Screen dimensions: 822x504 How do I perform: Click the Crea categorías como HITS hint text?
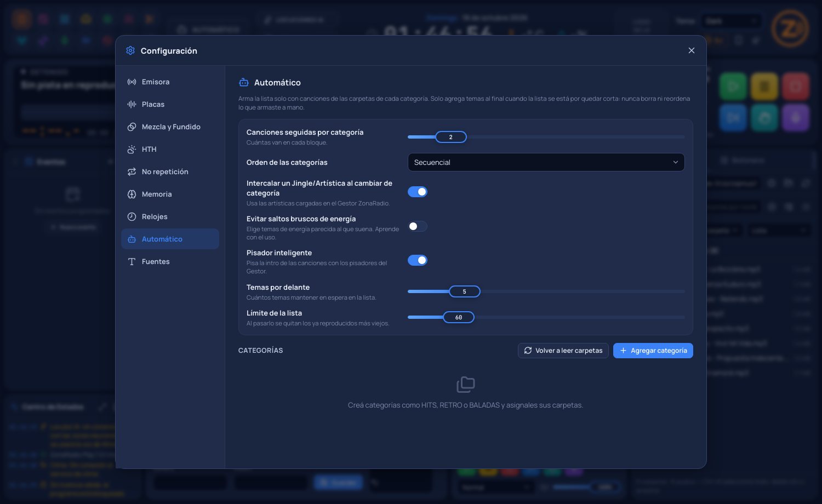(x=465, y=405)
